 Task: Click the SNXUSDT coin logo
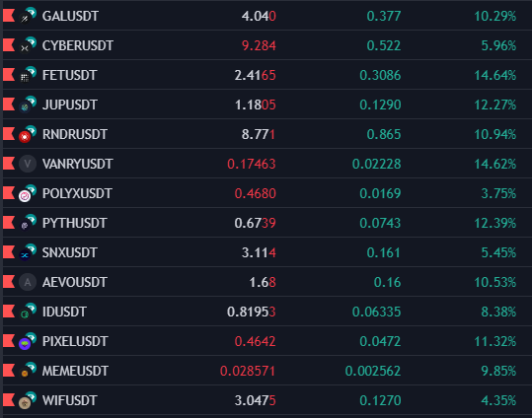(x=28, y=252)
